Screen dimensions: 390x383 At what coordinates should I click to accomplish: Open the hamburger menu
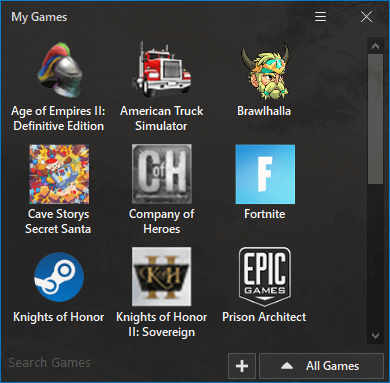(x=320, y=17)
